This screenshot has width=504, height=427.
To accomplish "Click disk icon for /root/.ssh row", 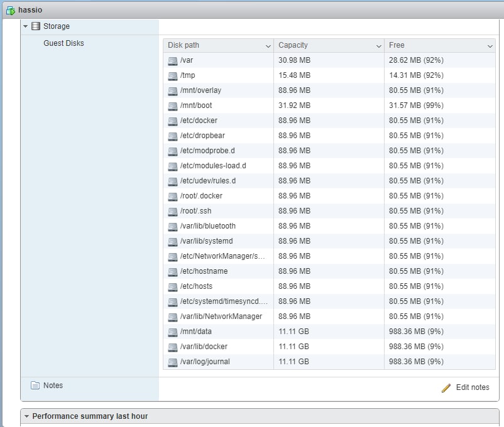I will pyautogui.click(x=173, y=212).
